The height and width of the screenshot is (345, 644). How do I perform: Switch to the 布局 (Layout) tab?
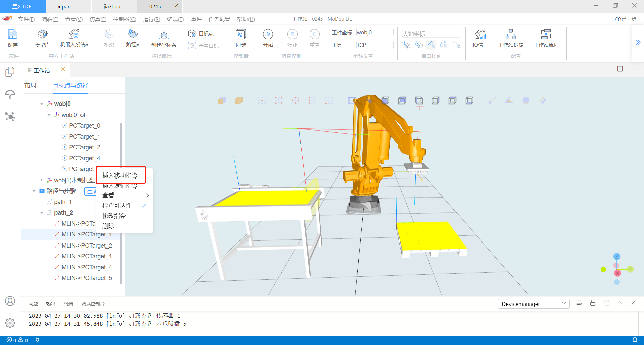pyautogui.click(x=30, y=86)
